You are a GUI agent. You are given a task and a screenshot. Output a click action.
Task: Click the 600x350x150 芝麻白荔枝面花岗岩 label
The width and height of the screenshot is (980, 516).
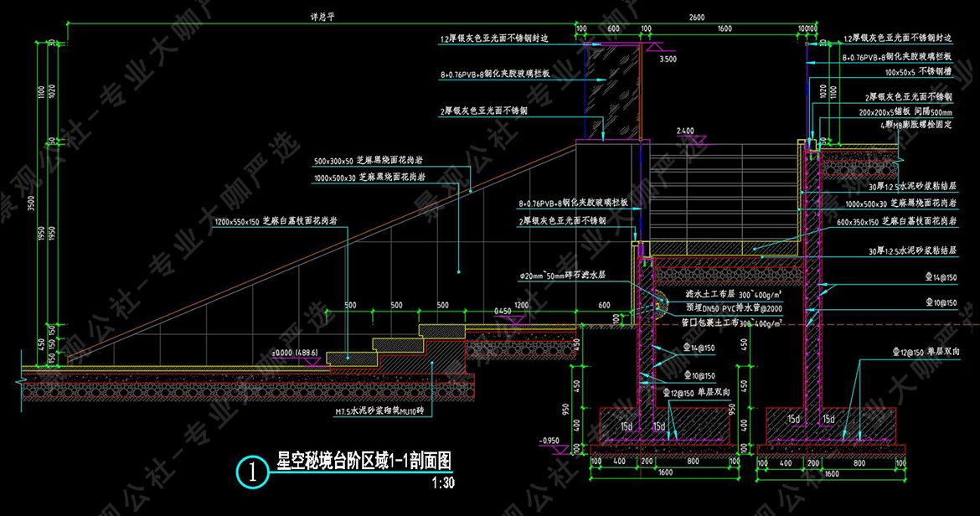coord(896,222)
